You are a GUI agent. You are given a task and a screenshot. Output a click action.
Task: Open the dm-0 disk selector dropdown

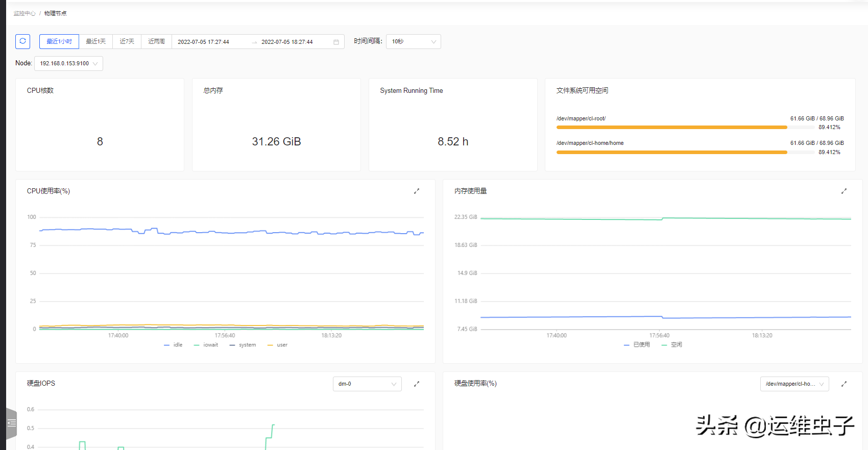(x=367, y=384)
